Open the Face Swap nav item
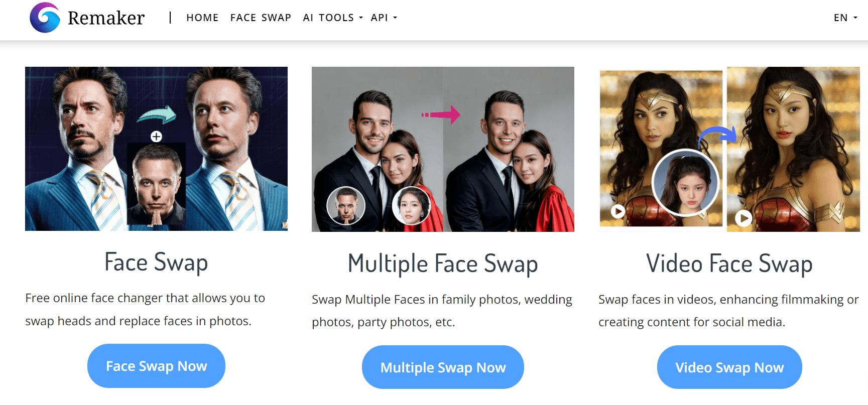Screen dimensions: 868x405 261,18
